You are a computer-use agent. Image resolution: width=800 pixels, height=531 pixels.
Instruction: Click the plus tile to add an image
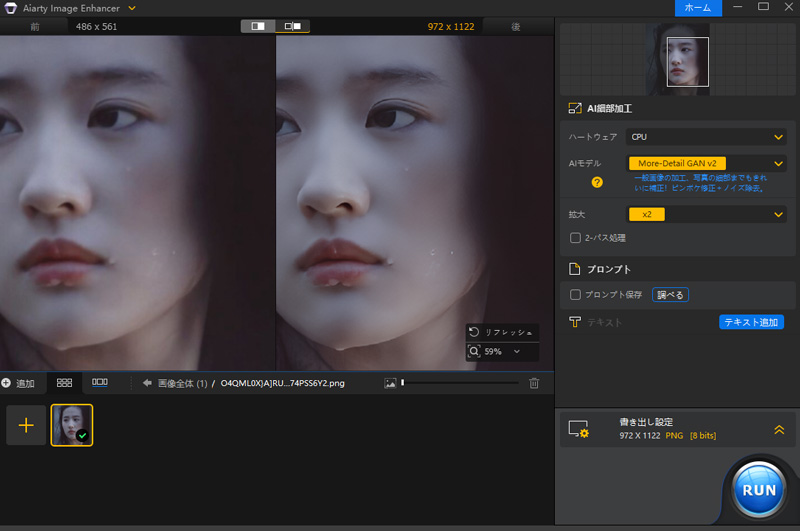click(26, 425)
